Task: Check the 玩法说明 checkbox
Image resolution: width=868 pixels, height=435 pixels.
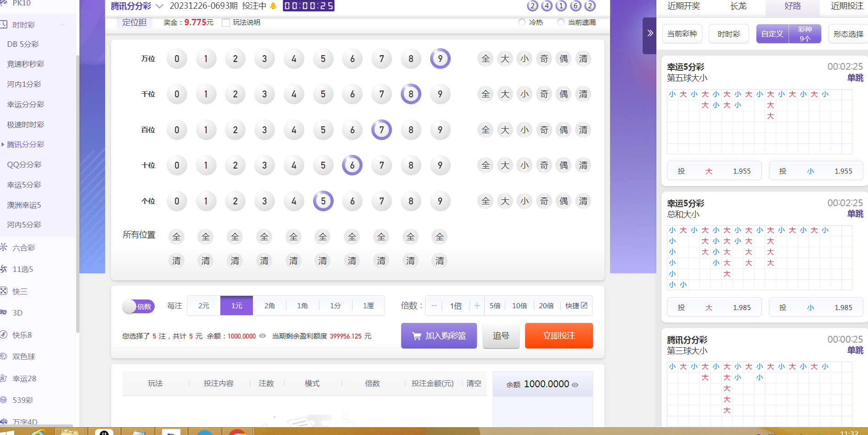Action: click(x=226, y=23)
